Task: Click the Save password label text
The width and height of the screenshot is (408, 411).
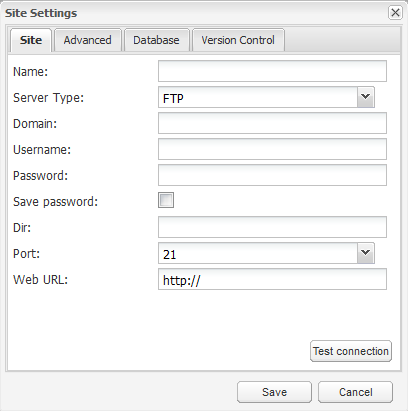Action: pos(55,202)
